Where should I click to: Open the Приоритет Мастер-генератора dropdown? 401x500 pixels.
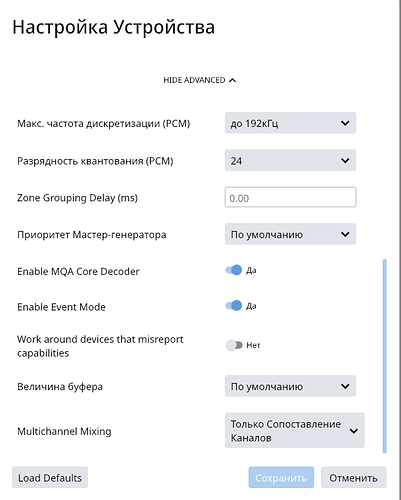tap(290, 234)
